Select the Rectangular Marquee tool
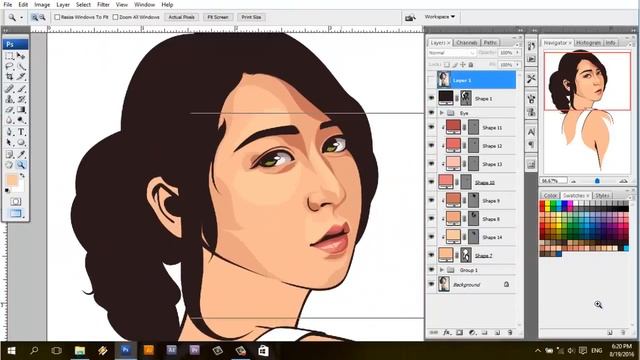The height and width of the screenshot is (360, 640). 9,56
